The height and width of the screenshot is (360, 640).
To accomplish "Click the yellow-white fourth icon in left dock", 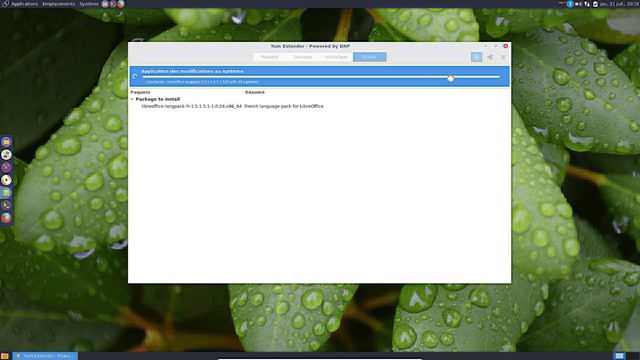I will click(6, 180).
